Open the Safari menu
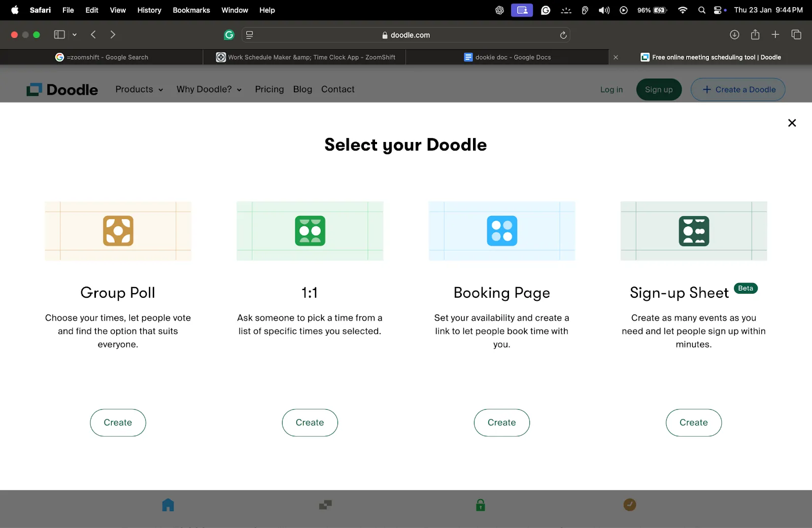The width and height of the screenshot is (812, 528). pos(40,10)
